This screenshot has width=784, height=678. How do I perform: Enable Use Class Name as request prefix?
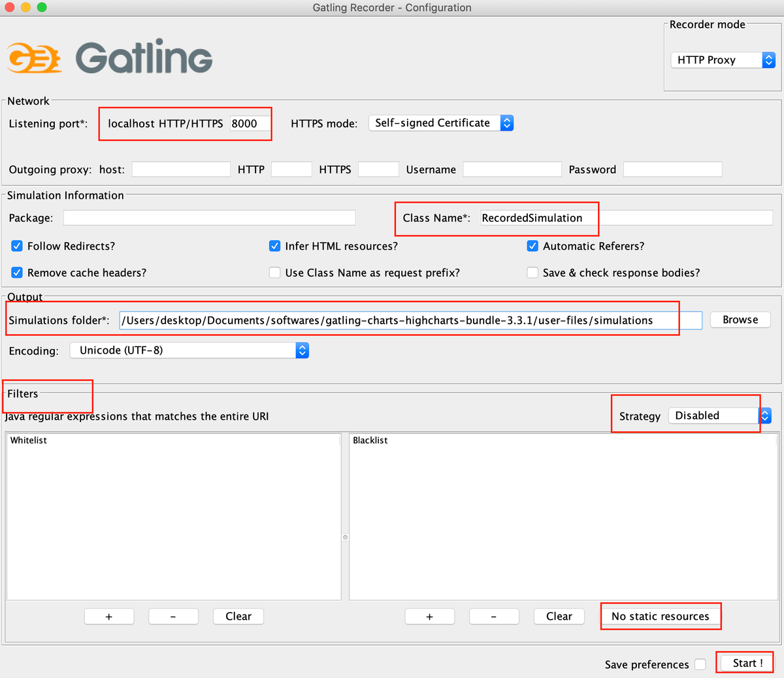[x=275, y=273]
